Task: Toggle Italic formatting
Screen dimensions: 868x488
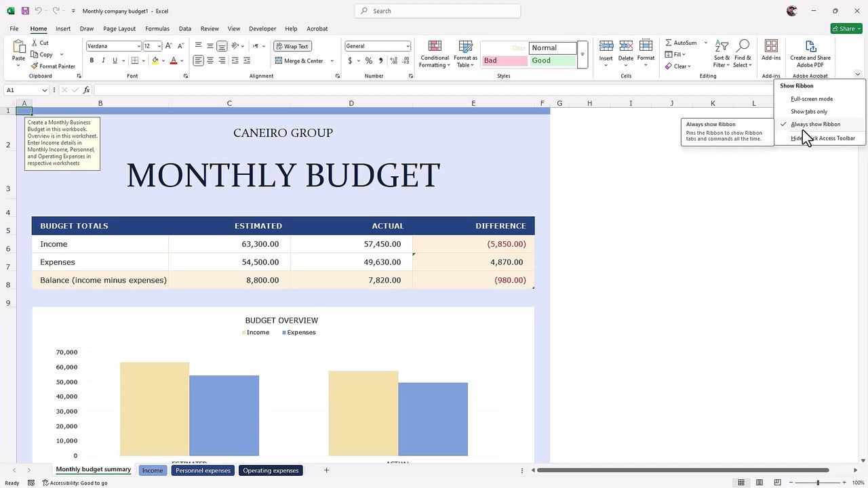Action: click(x=103, y=60)
